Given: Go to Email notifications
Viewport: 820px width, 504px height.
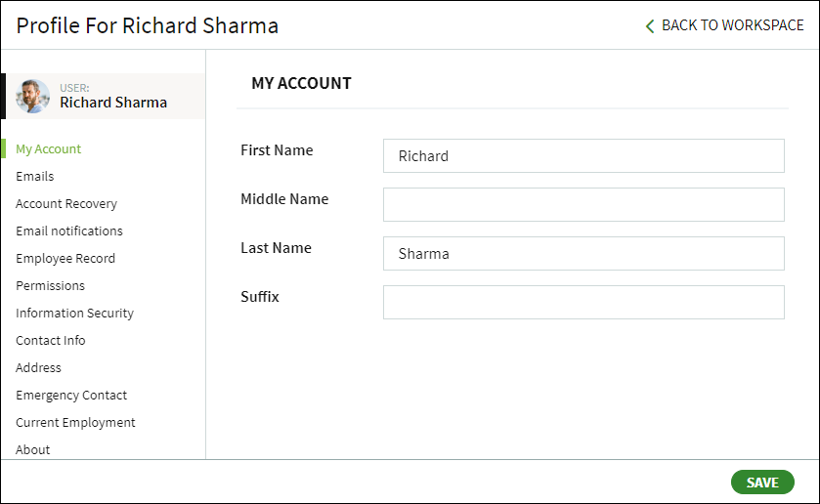Looking at the screenshot, I should 69,231.
